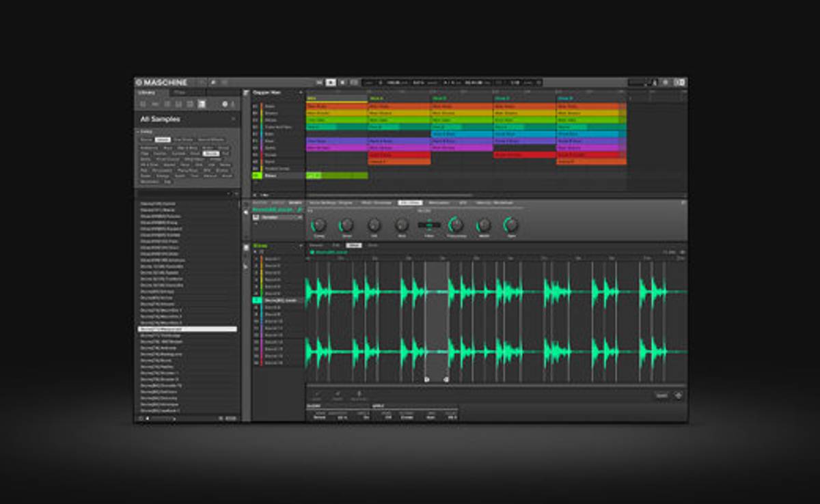820x504 pixels.
Task: Click the Drive knob
Action: [346, 225]
